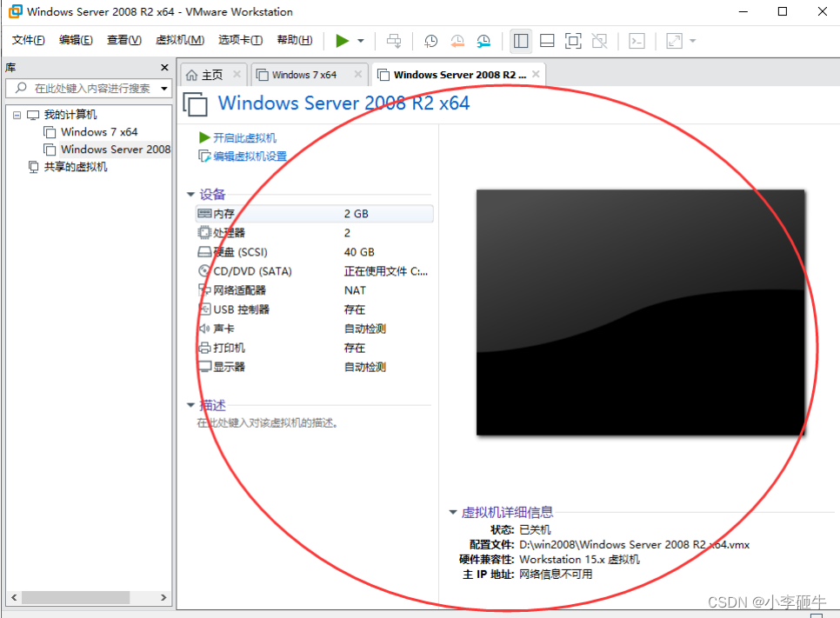This screenshot has width=840, height=618.
Task: Select the 网络适配器 device row
Action: [315, 290]
